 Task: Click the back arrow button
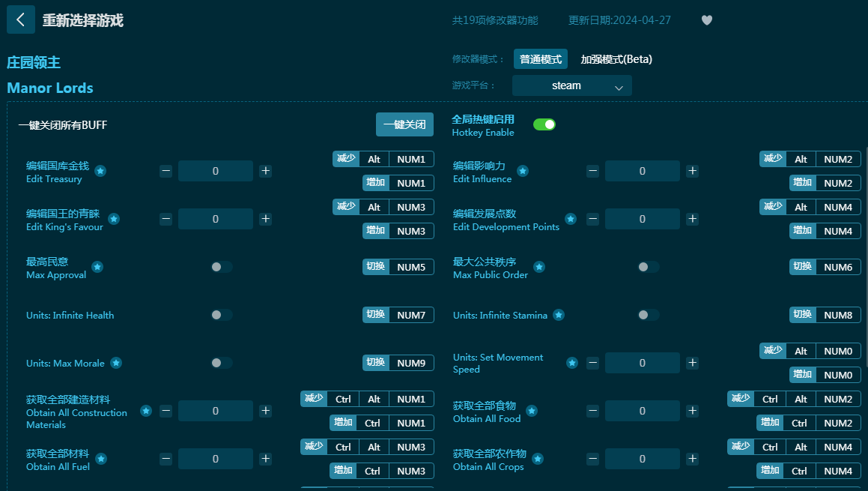tap(21, 20)
